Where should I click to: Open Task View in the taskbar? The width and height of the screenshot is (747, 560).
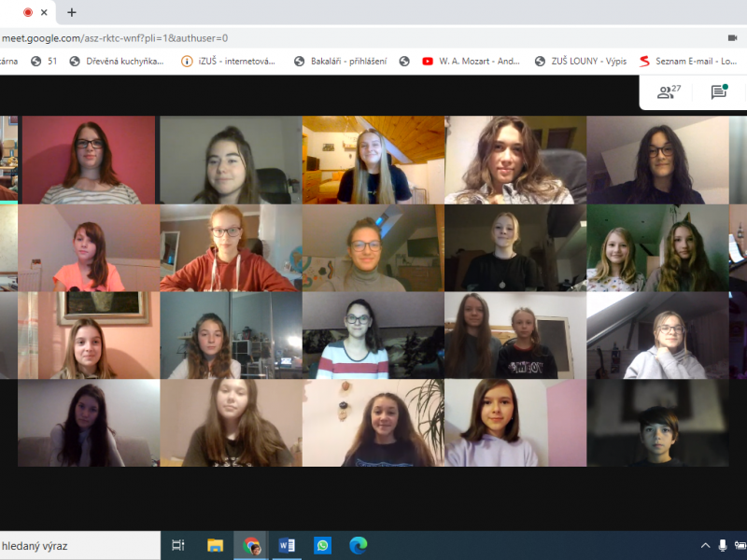(178, 545)
